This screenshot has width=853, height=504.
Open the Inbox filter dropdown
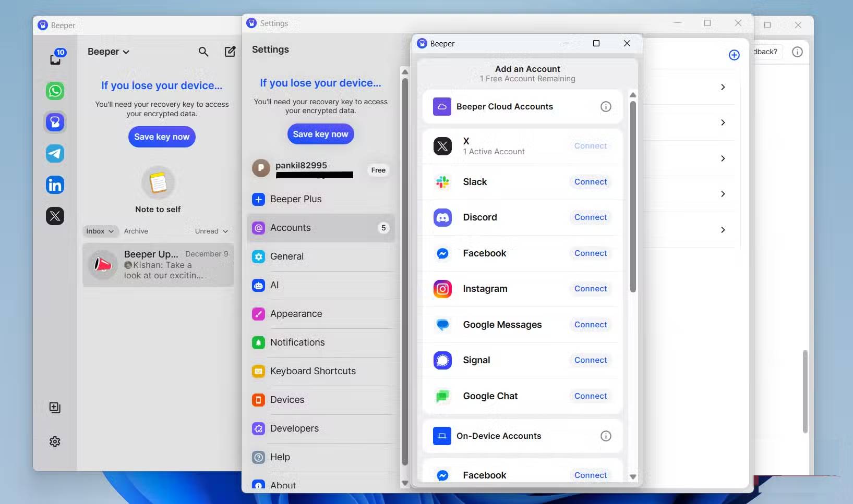pyautogui.click(x=100, y=231)
